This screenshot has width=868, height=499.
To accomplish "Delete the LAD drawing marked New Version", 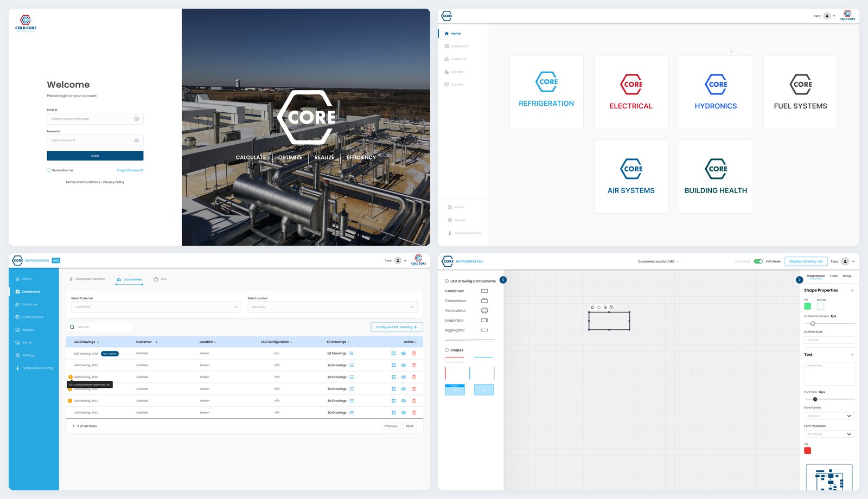I will pyautogui.click(x=414, y=353).
